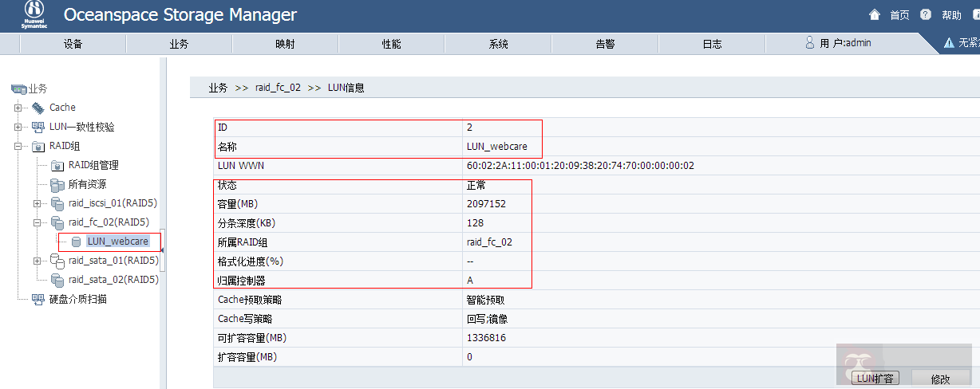980x389 pixels.
Task: Open the 业务 menu tab
Action: [x=179, y=44]
